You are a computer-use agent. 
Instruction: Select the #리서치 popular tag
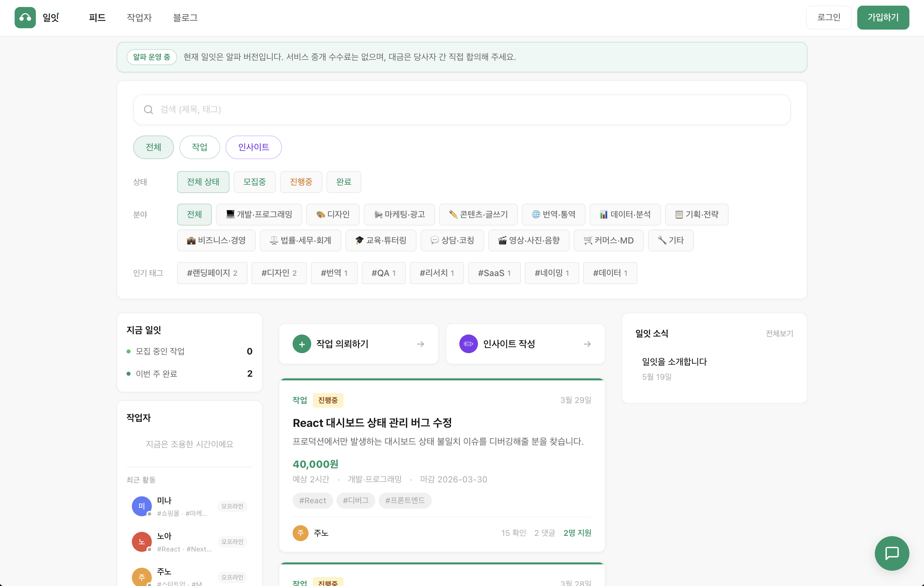pos(437,273)
